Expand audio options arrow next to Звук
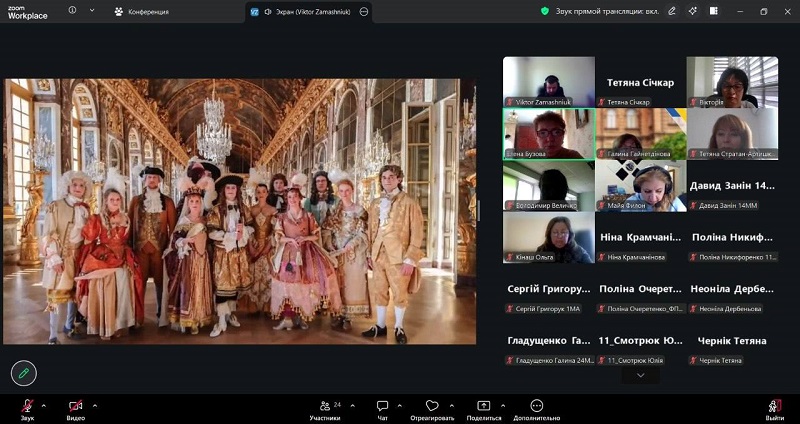 coord(43,405)
